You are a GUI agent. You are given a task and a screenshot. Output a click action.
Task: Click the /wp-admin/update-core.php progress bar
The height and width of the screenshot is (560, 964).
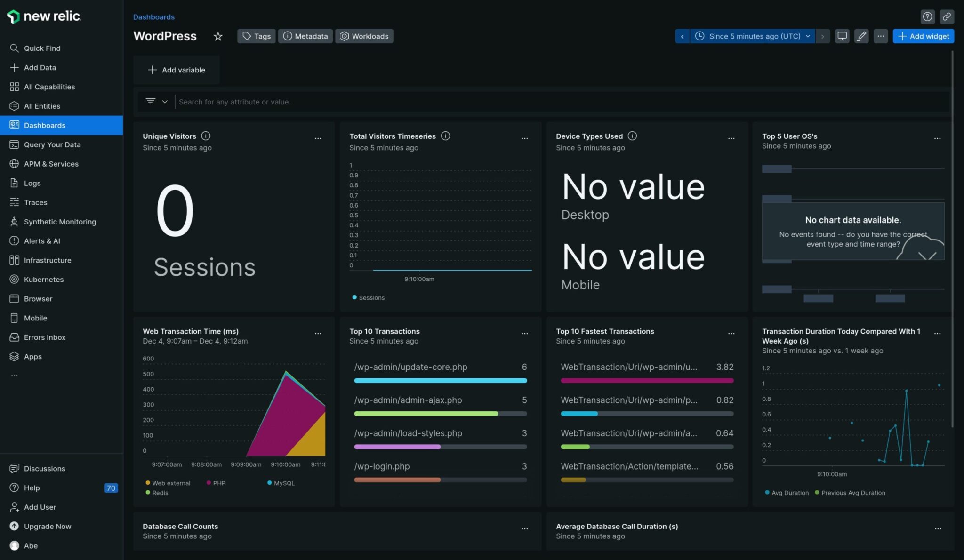tap(440, 380)
